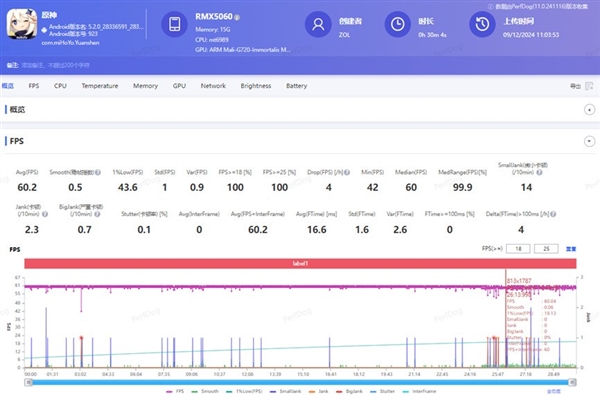Image resolution: width=600 pixels, height=396 pixels.
Task: Open help icon for Smooth metric
Action: 98,173
